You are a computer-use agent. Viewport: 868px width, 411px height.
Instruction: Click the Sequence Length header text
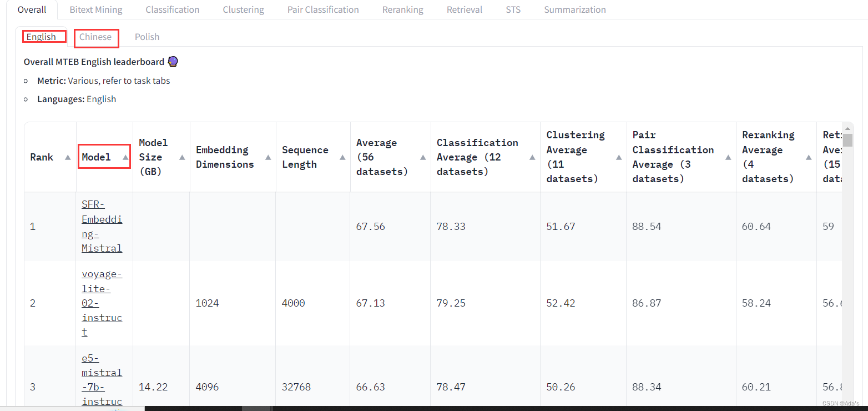[305, 157]
